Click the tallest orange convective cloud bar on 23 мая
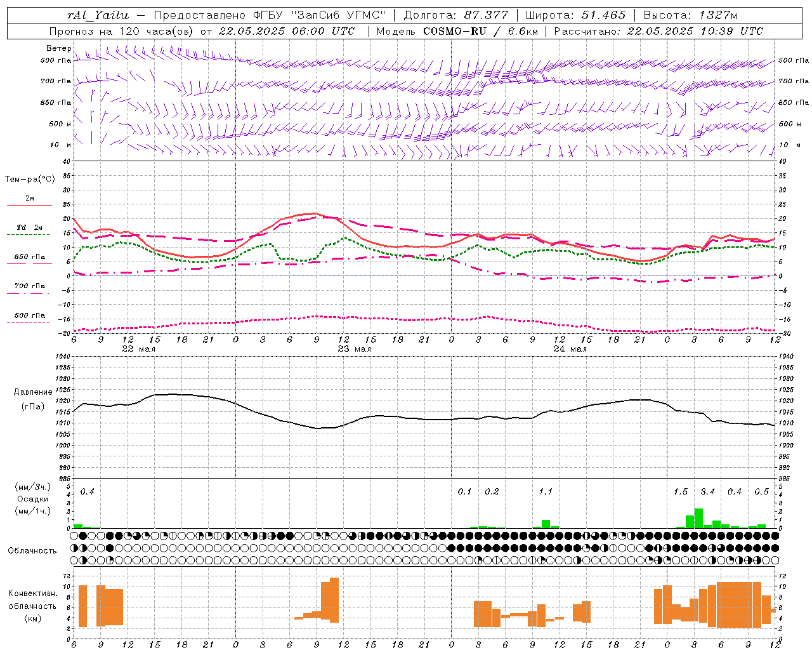The width and height of the screenshot is (812, 650). point(334,600)
